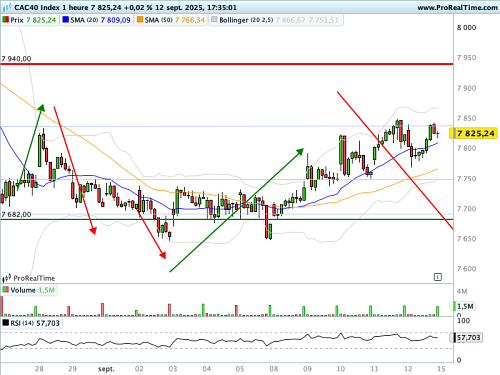Select the SMA (50) 7 766,34 legend entry

[x=171, y=20]
